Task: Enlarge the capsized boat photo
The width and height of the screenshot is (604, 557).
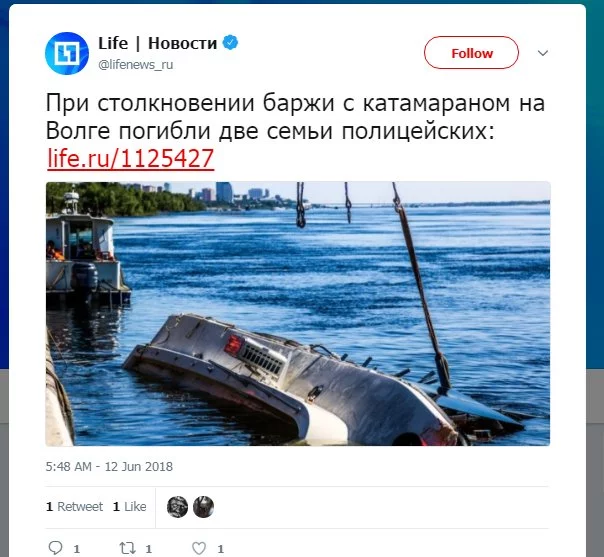Action: pyautogui.click(x=298, y=314)
